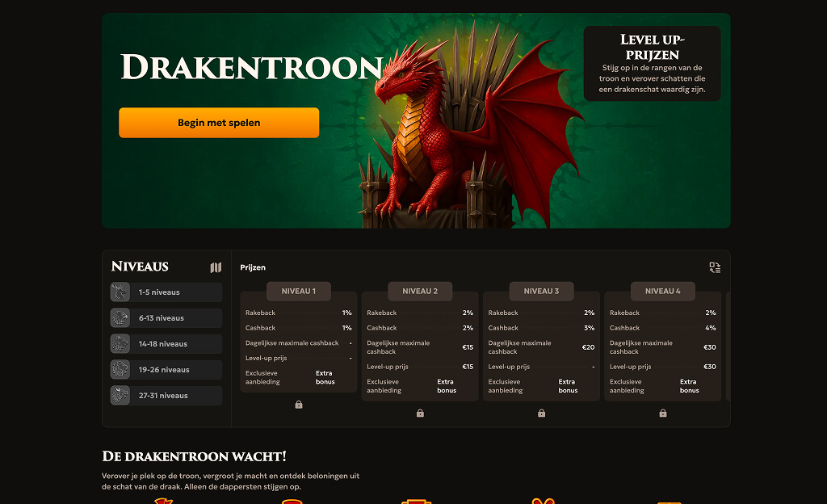Click the Niveau 3 card header
Viewport: 827px width, 504px height.
[x=541, y=291]
